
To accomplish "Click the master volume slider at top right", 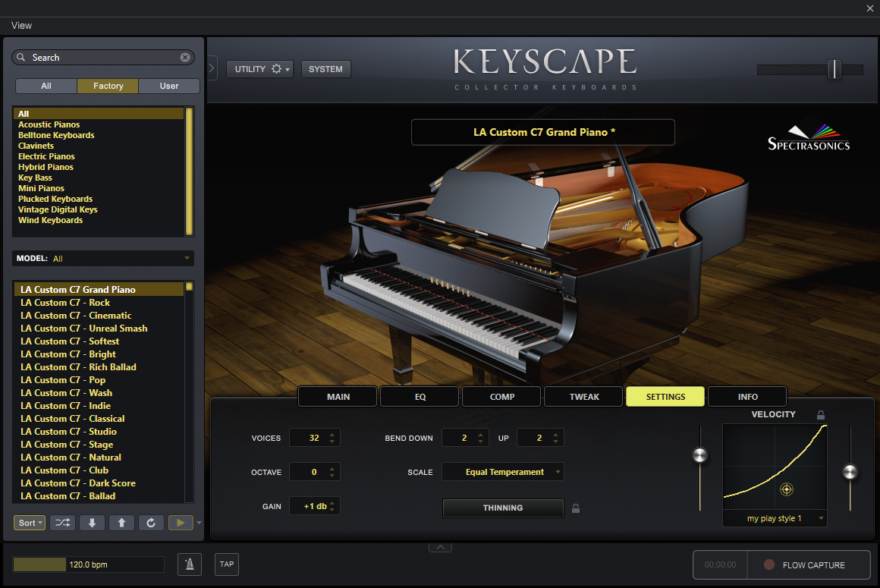I will (x=834, y=70).
